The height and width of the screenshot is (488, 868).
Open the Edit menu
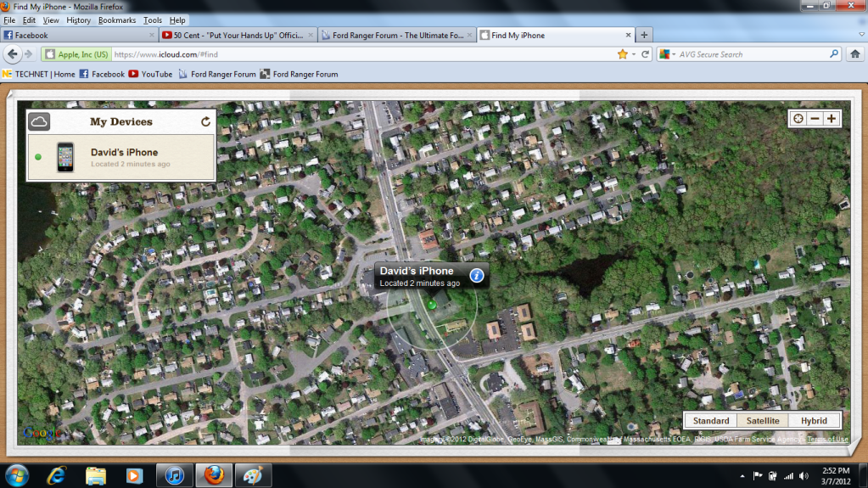[x=29, y=20]
